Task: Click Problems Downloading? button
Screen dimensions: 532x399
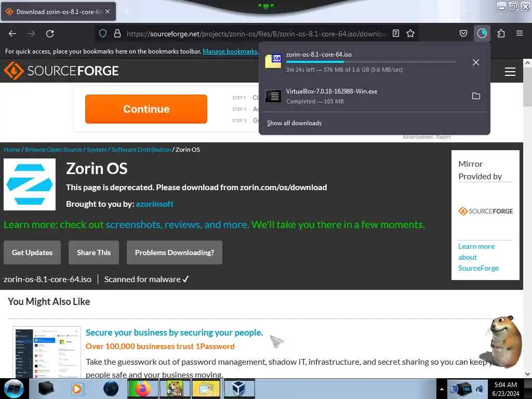Action: point(175,252)
